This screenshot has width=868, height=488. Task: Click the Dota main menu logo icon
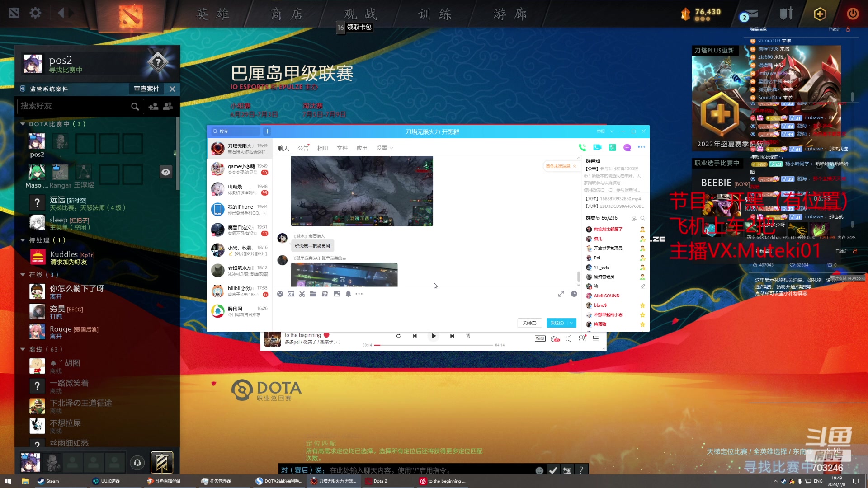pos(14,13)
